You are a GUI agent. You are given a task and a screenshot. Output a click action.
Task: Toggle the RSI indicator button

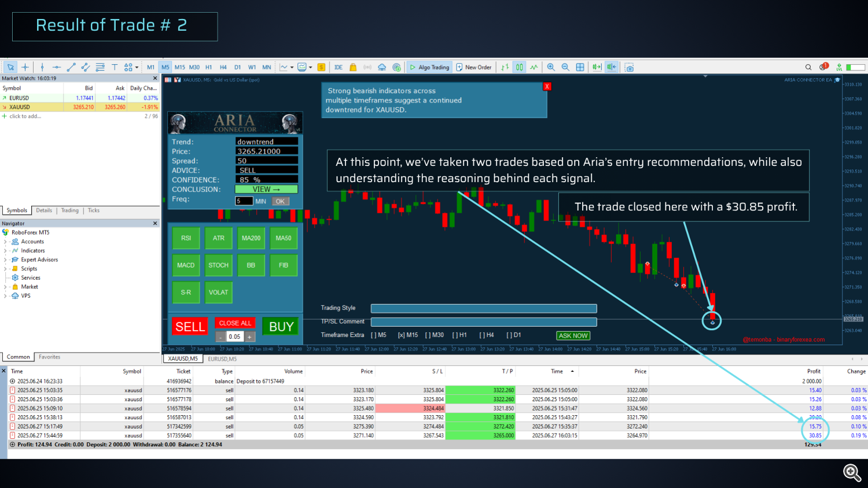(x=186, y=238)
